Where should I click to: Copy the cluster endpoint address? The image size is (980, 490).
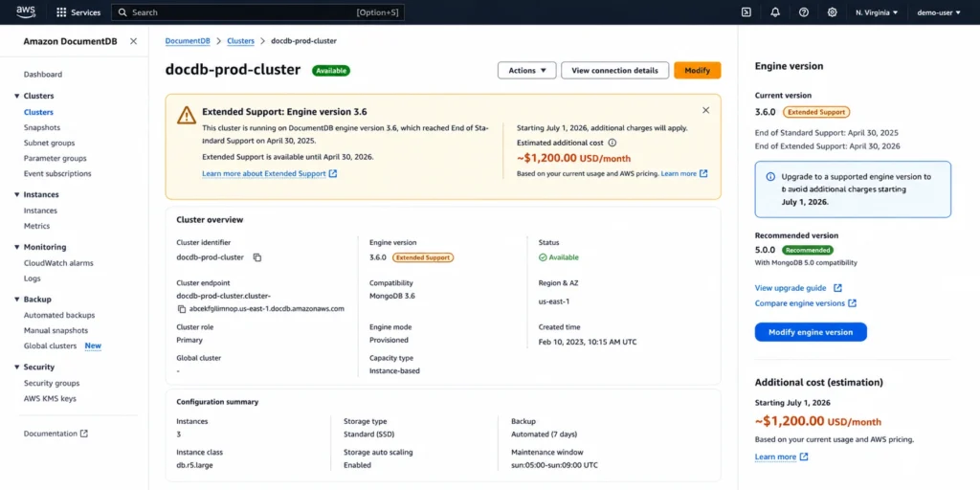(x=182, y=309)
